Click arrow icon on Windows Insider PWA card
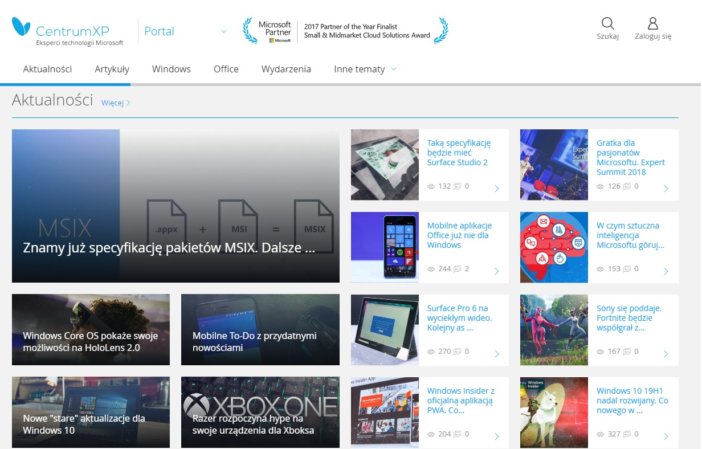702x449 pixels. point(497,436)
